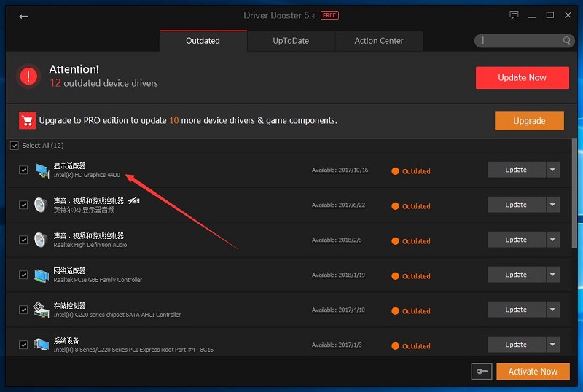Minimize the Driver Booster window
This screenshot has height=392, width=583.
coord(532,15)
